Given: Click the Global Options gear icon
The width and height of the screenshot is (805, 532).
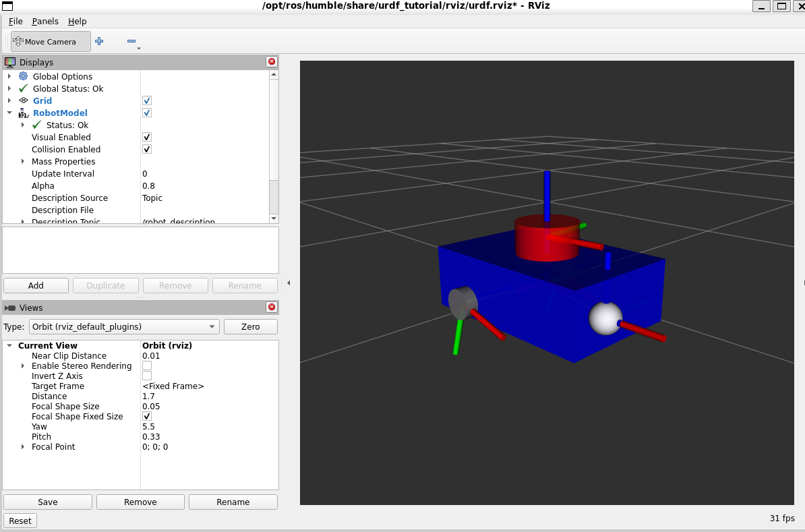Looking at the screenshot, I should (24, 77).
